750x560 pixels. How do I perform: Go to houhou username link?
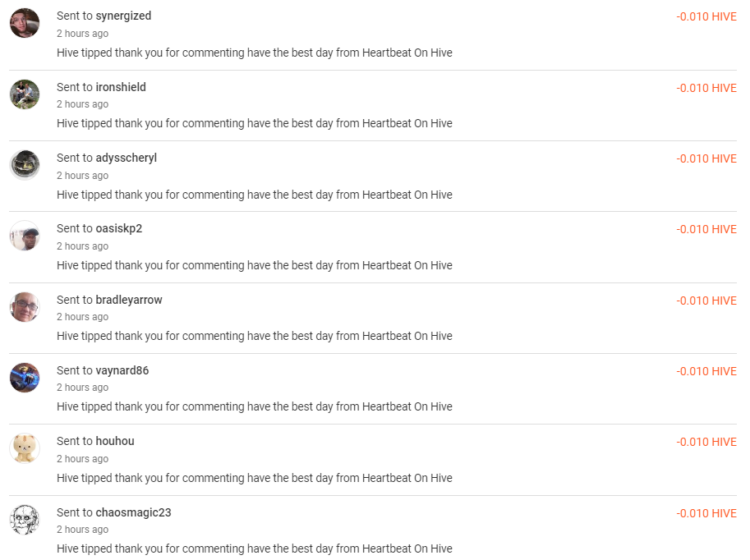pyautogui.click(x=115, y=441)
